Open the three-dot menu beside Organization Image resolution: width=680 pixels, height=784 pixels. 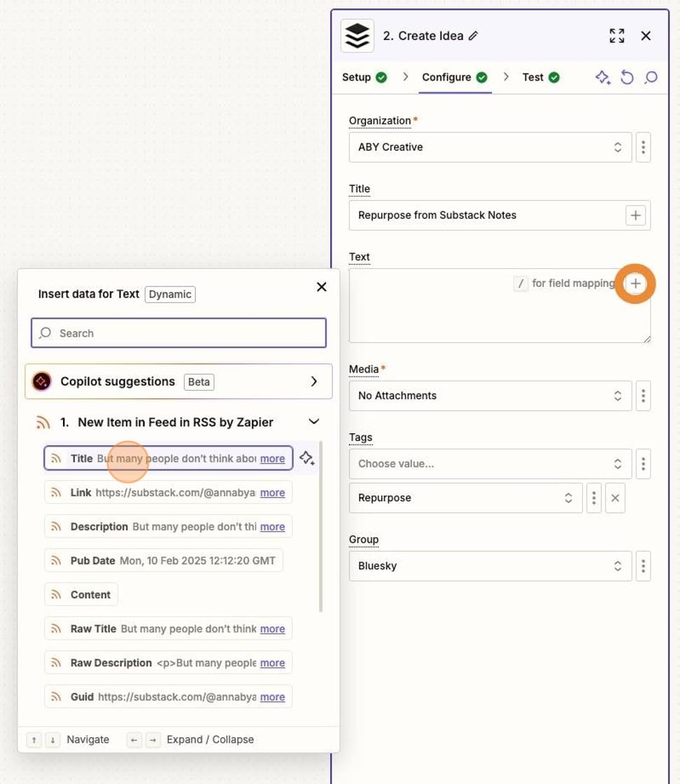pyautogui.click(x=643, y=147)
